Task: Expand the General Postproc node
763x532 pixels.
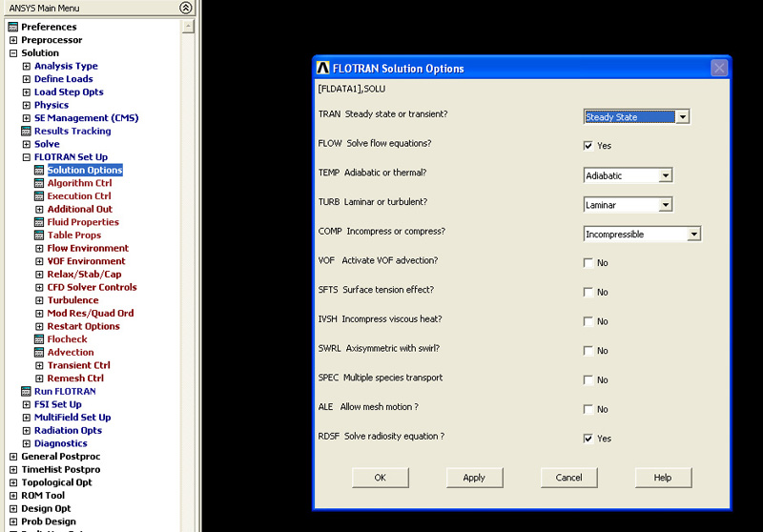Action: (x=13, y=457)
